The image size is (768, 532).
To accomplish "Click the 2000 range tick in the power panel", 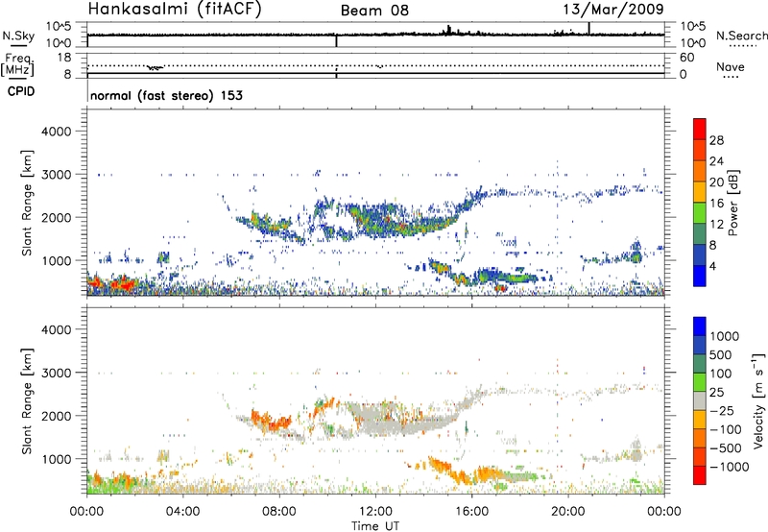I will click(57, 217).
